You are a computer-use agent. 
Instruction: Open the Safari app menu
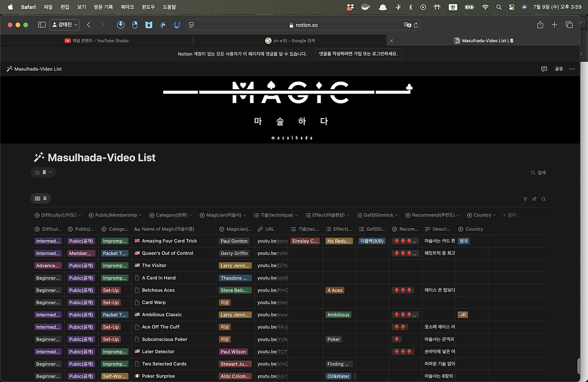pyautogui.click(x=28, y=7)
